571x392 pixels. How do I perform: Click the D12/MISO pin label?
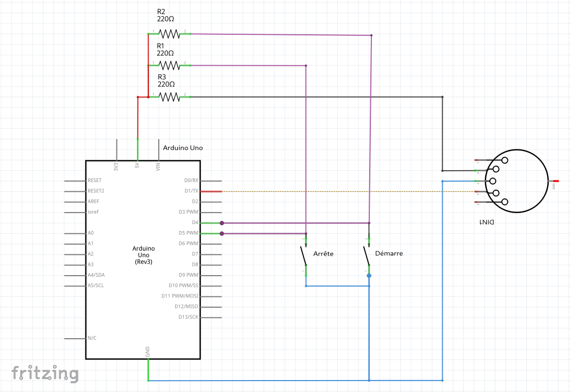(187, 307)
